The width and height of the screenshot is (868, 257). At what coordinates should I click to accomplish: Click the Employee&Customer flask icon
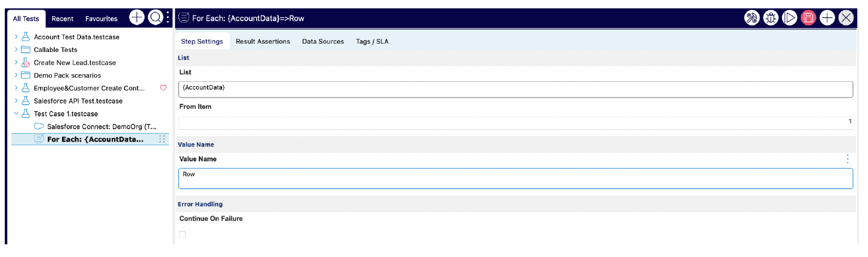point(26,88)
